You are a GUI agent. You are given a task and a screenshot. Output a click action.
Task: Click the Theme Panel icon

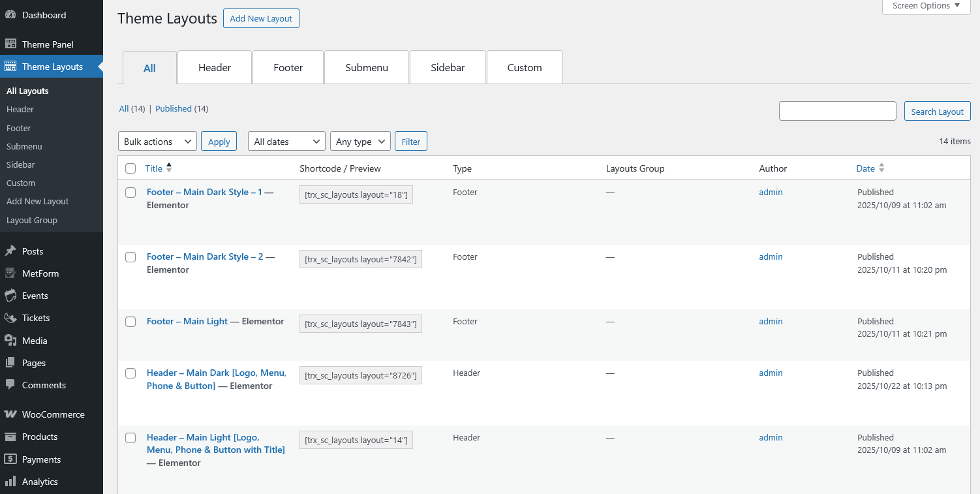tap(10, 44)
